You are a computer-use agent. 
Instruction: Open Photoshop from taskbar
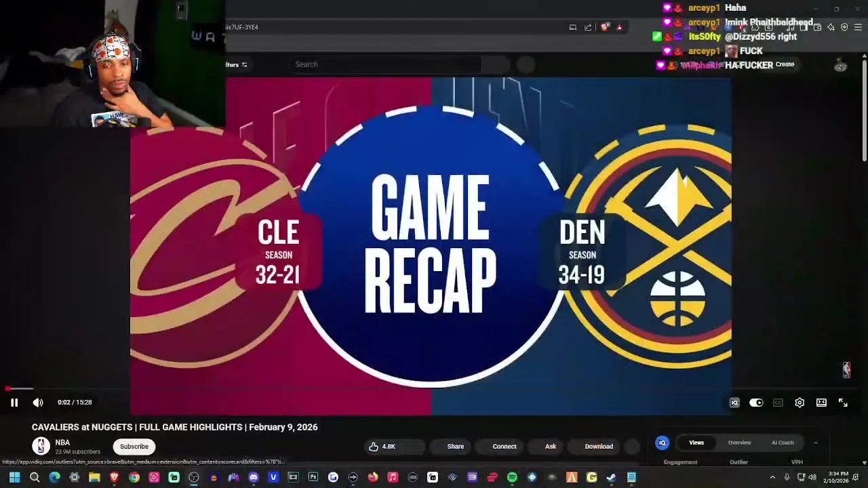tap(313, 477)
